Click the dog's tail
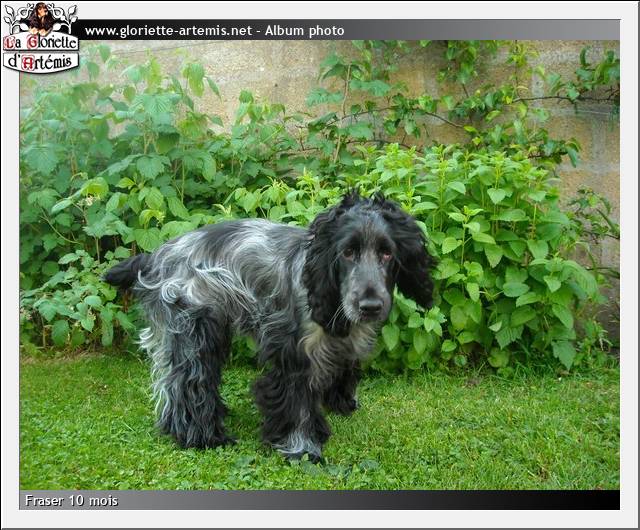This screenshot has width=640, height=530. pyautogui.click(x=125, y=270)
